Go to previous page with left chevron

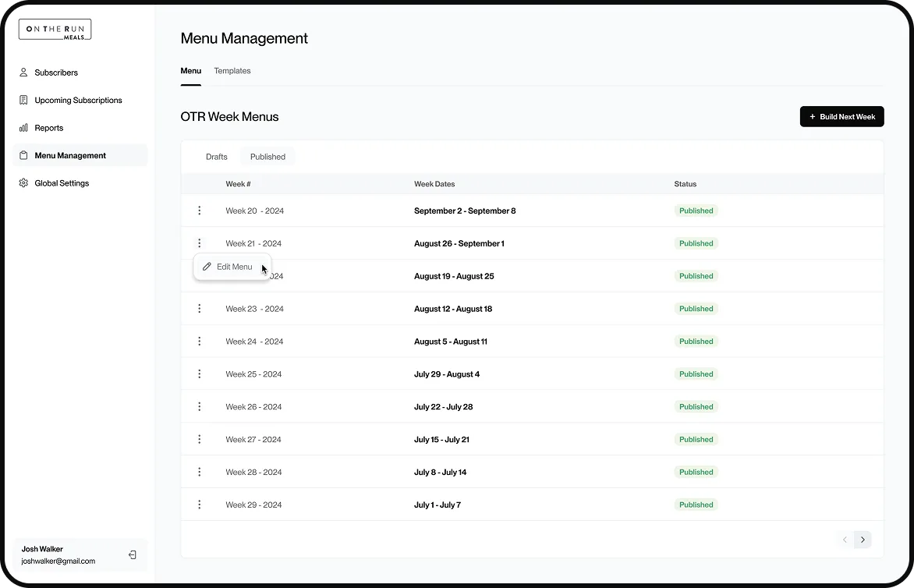point(845,540)
